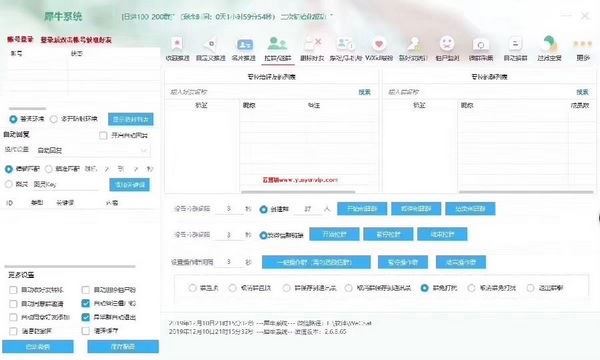Uncheck the checked 异常群自动退出 checkbox
Image resolution: width=600 pixels, height=360 pixels.
(x=86, y=317)
